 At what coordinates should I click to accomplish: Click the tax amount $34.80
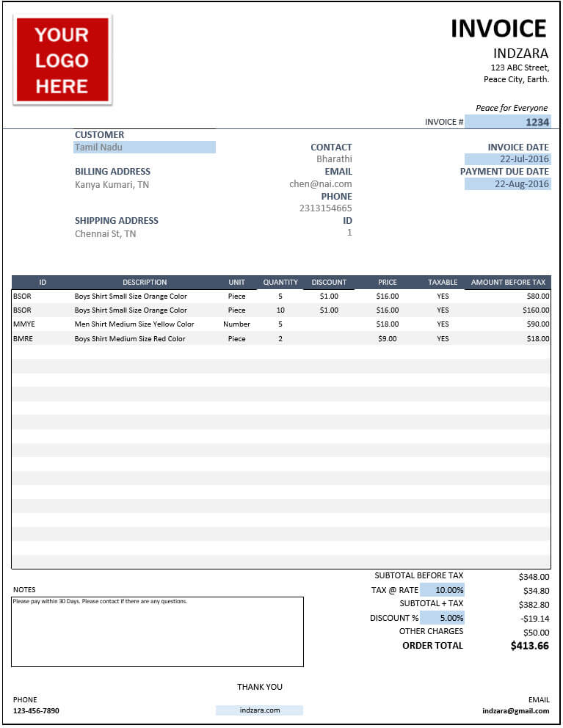(x=536, y=591)
